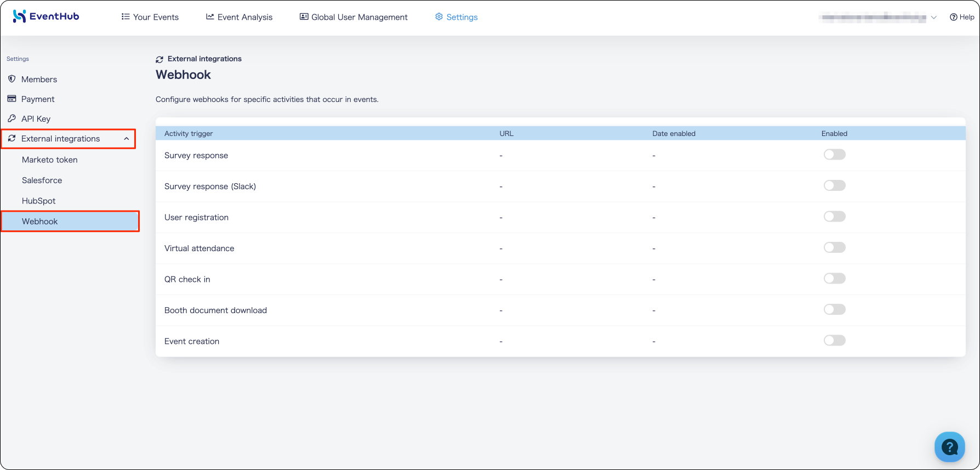Collapse the External integrations section chevron

(127, 139)
